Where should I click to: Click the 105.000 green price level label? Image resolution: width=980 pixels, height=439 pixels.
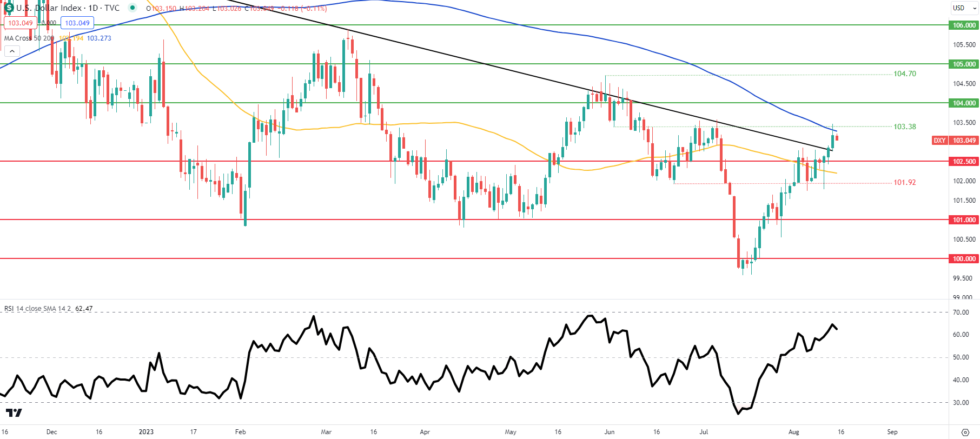click(x=964, y=64)
